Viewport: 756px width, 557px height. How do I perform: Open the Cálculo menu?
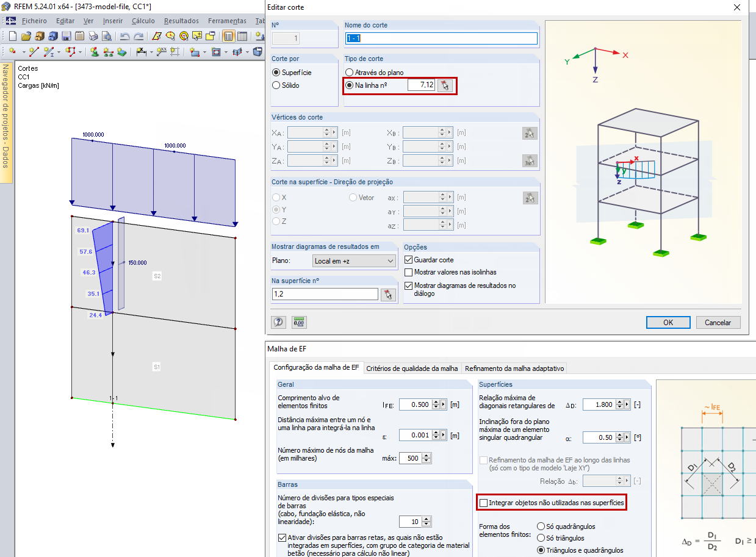(x=143, y=21)
